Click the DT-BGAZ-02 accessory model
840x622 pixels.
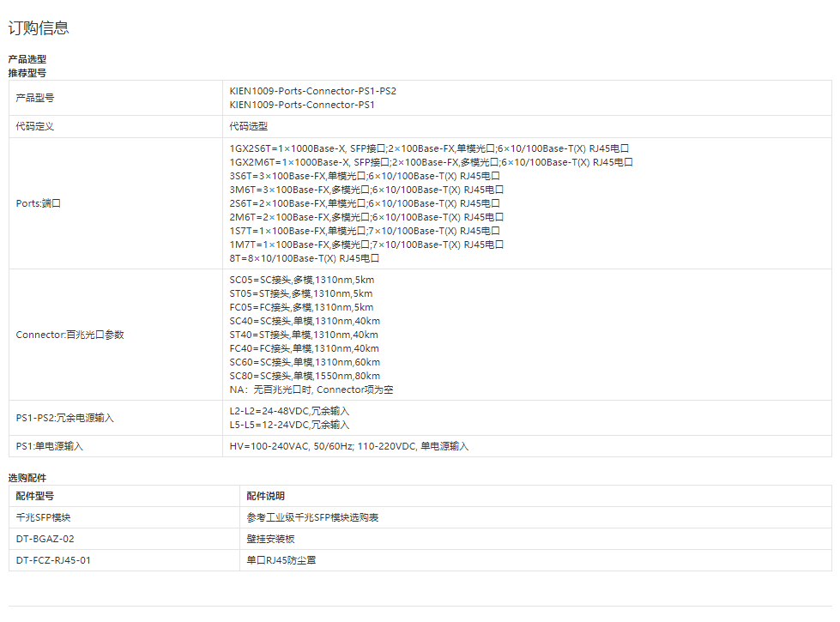45,539
